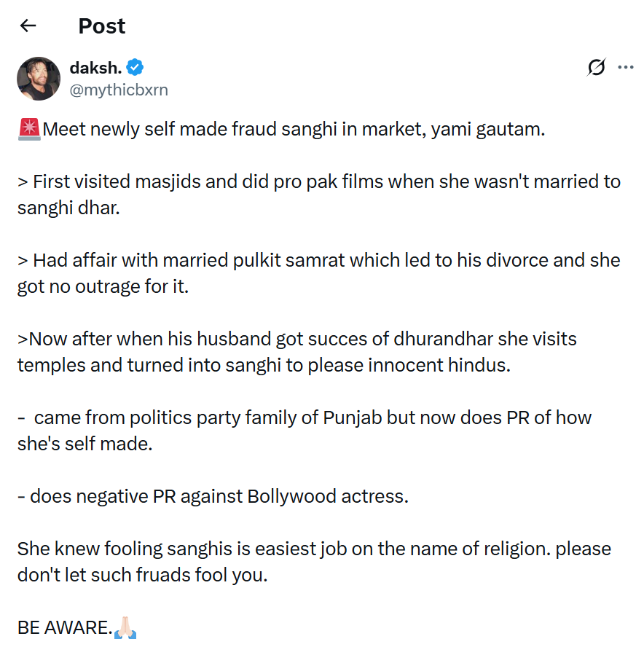The height and width of the screenshot is (647, 644).
Task: Click the folded hands emoji
Action: click(x=126, y=627)
